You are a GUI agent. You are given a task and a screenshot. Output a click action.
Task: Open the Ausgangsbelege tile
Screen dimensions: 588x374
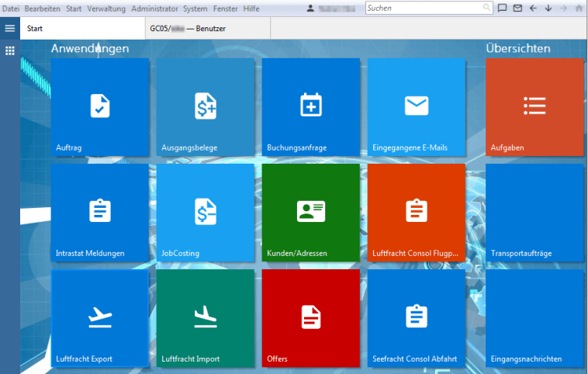tap(206, 107)
